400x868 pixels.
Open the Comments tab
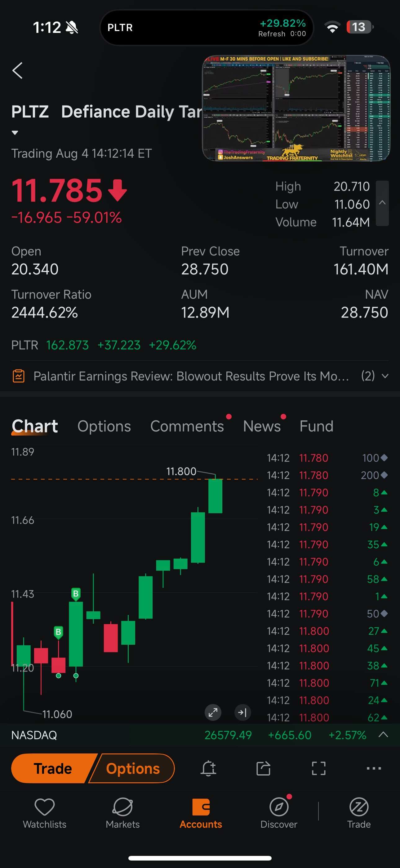coord(187,426)
